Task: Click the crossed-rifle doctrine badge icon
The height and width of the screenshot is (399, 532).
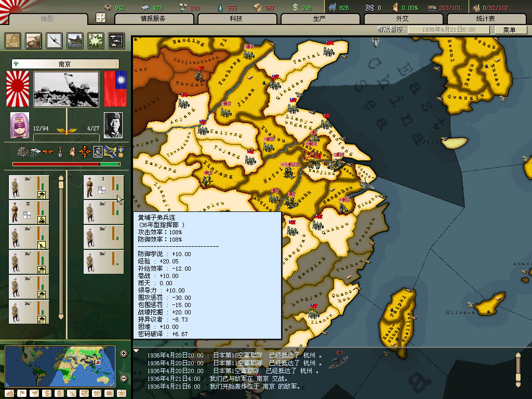Action: [110, 152]
